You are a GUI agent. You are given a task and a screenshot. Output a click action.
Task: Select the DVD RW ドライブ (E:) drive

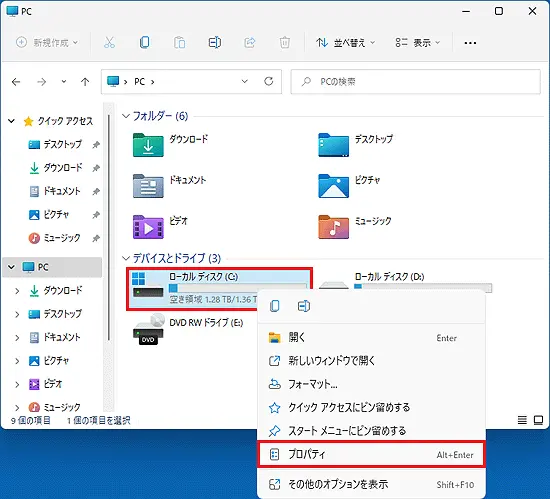click(188, 329)
